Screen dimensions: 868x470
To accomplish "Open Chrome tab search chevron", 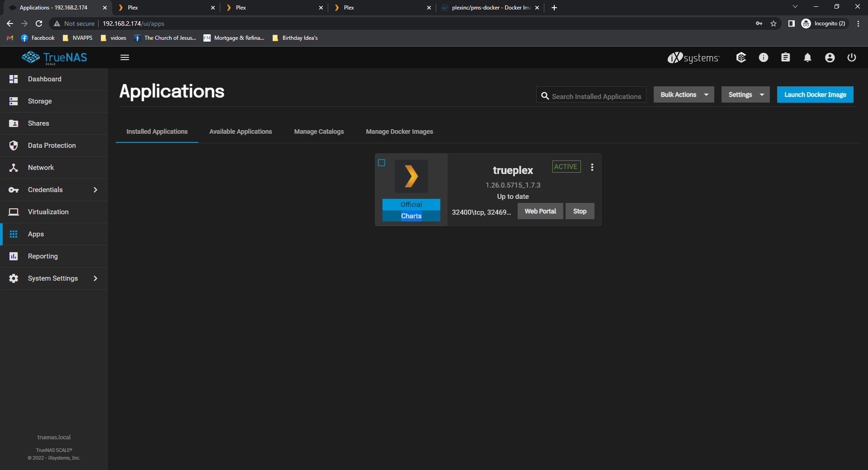I will 795,7.
